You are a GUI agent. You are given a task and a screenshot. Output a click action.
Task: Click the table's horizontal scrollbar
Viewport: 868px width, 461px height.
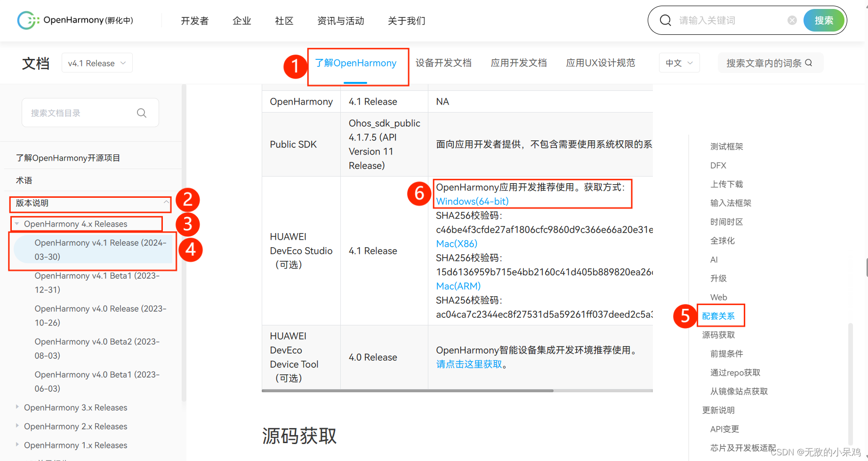[408, 390]
